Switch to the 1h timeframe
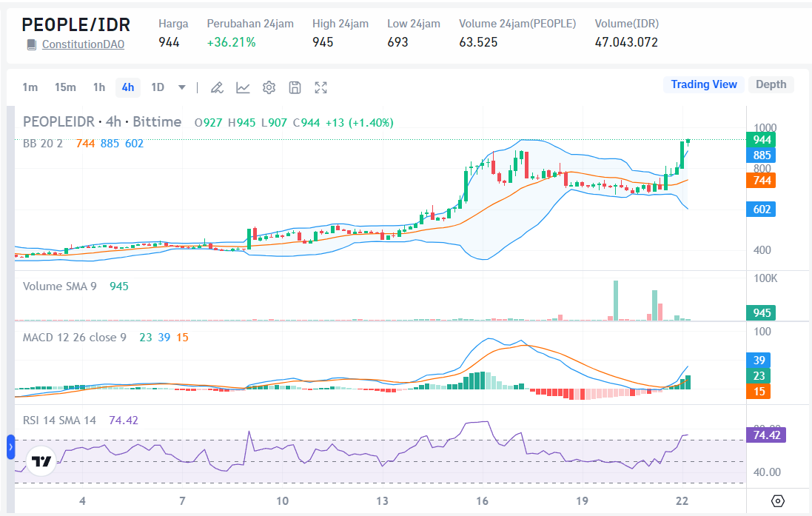This screenshot has height=516, width=812. [x=99, y=87]
